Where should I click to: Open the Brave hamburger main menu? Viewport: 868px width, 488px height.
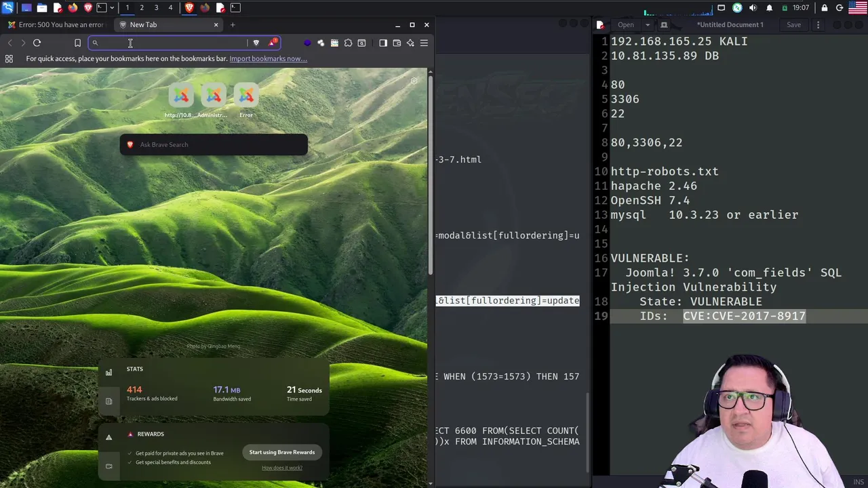point(424,43)
